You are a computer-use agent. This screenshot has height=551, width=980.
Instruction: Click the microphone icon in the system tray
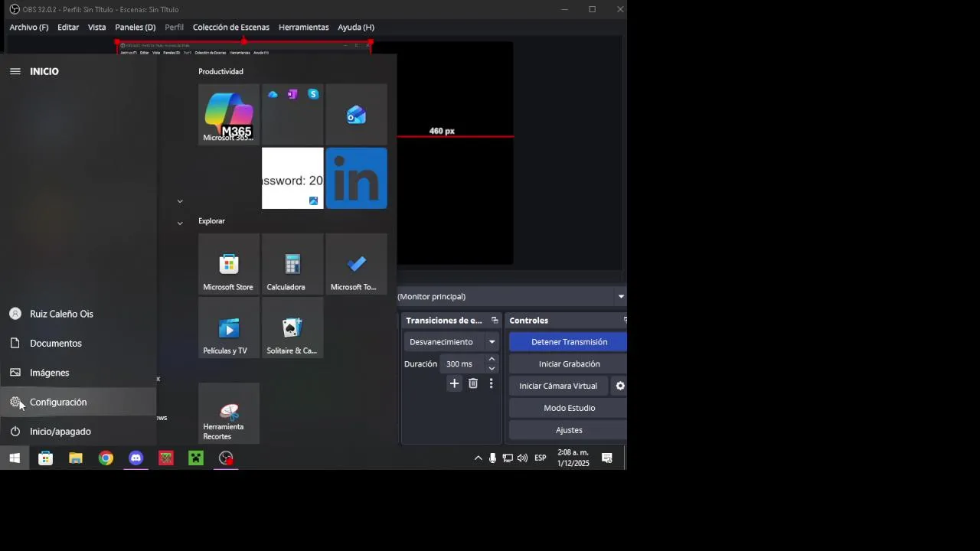click(492, 458)
